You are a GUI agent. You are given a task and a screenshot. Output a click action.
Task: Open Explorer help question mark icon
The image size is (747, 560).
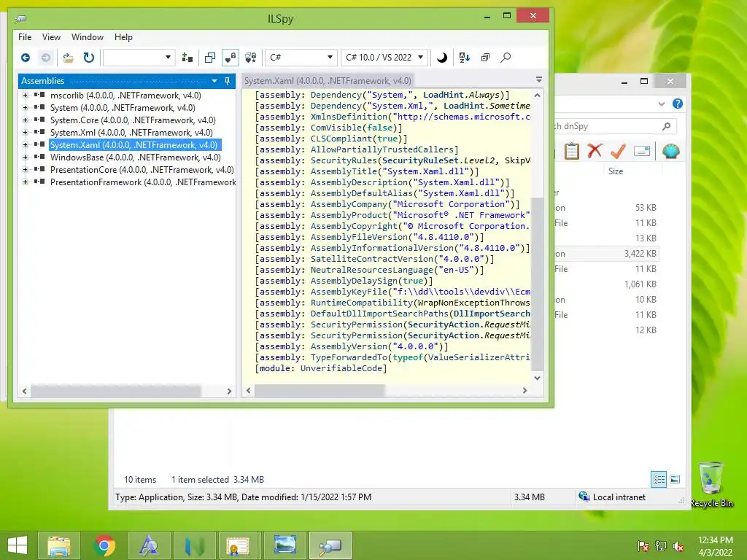point(678,104)
